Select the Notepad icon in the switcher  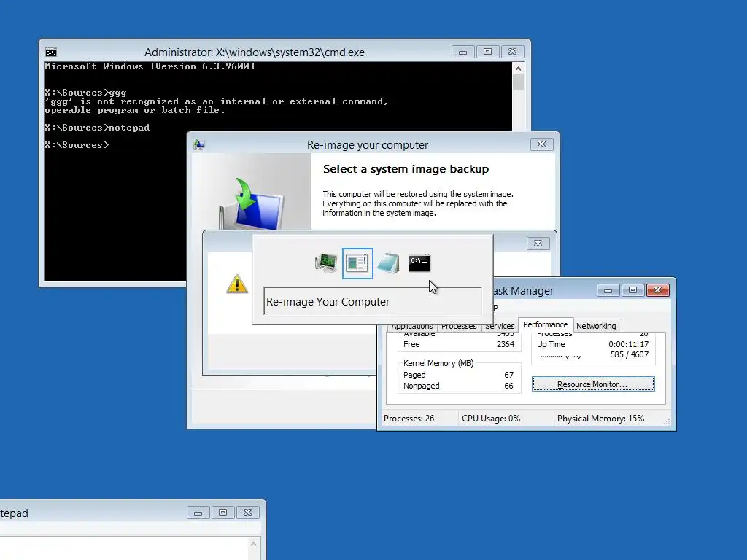pos(388,263)
